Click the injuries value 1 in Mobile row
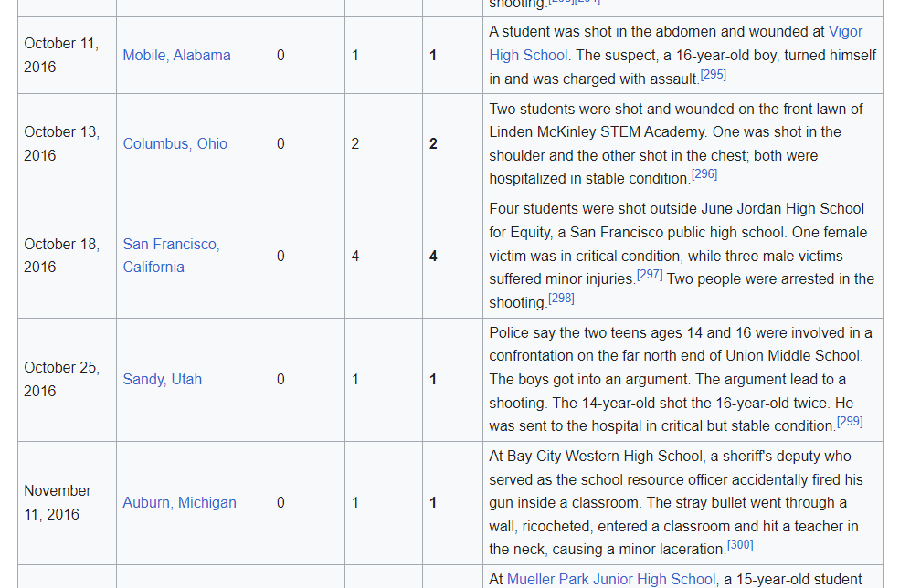This screenshot has width=910, height=588. coord(355,55)
